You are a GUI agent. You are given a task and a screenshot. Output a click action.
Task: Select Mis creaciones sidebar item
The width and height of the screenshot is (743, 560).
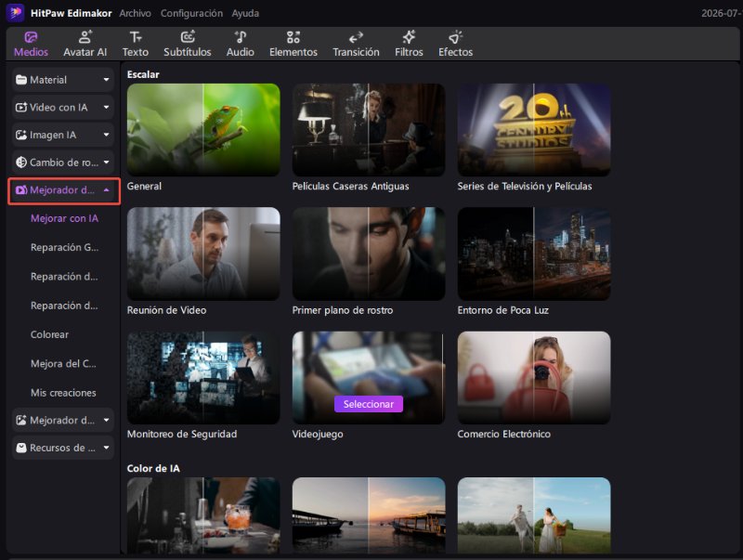pos(63,393)
